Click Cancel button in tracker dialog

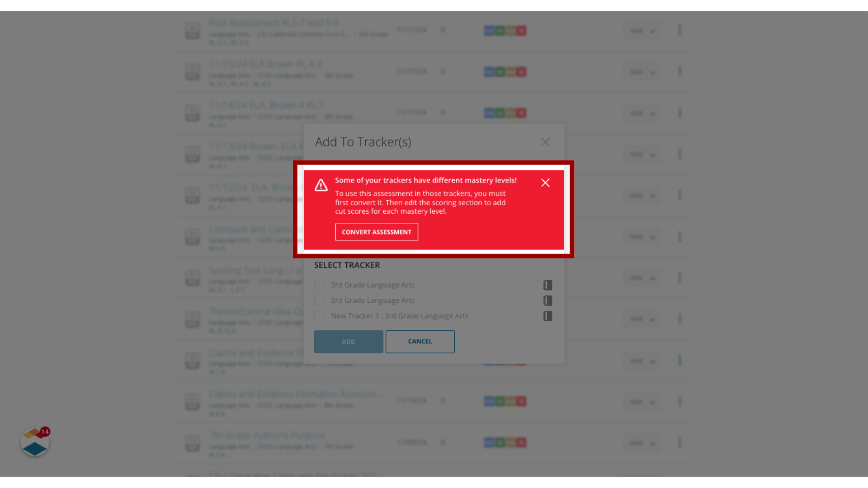(x=420, y=342)
